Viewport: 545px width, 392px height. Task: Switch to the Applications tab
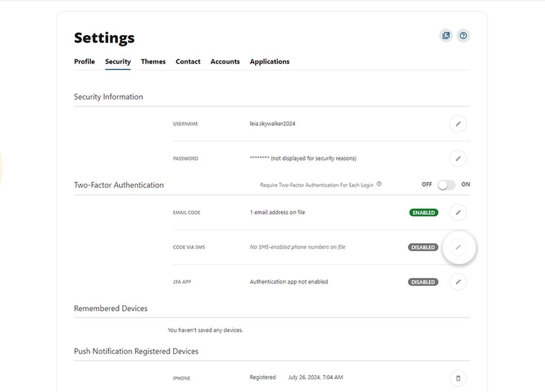(x=270, y=62)
